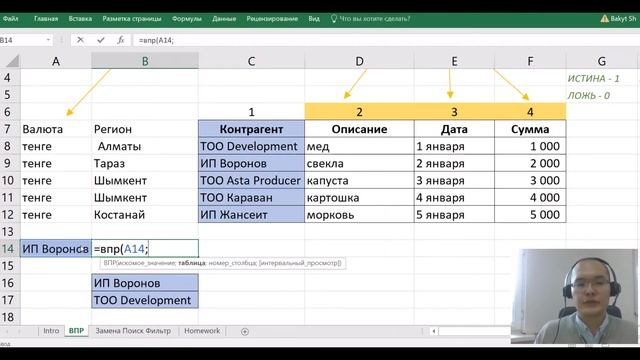The image size is (640, 360).
Task: Select the ИП Воронов cell in row 9
Action: coord(251,163)
